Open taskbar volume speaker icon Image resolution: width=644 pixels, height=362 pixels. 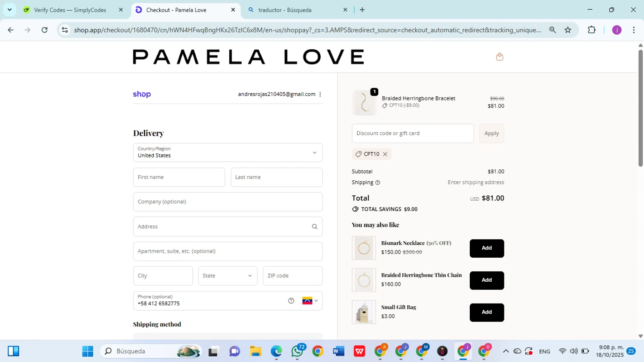point(574,351)
